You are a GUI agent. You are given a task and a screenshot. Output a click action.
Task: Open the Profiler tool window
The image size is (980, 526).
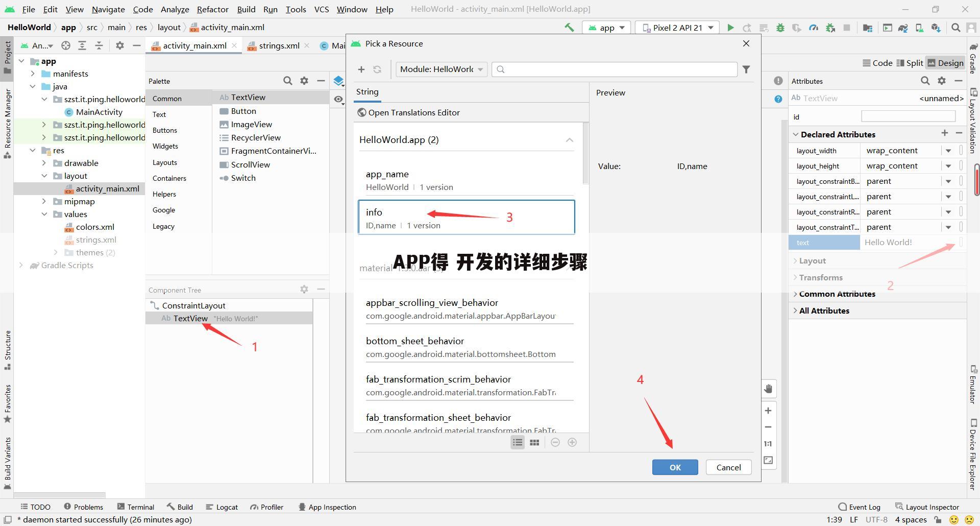click(x=266, y=507)
